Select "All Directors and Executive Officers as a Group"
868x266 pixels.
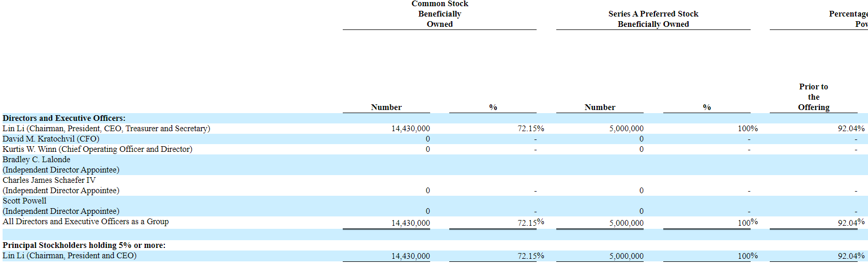pos(85,222)
